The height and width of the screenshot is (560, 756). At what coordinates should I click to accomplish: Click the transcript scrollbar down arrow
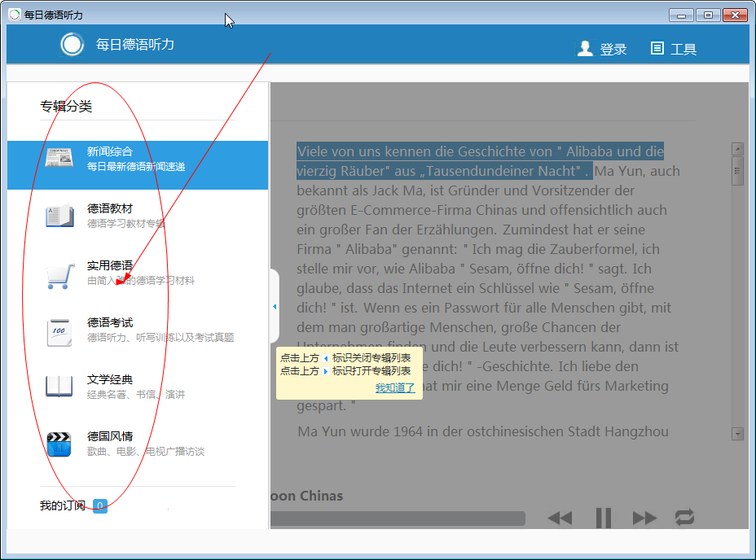738,434
